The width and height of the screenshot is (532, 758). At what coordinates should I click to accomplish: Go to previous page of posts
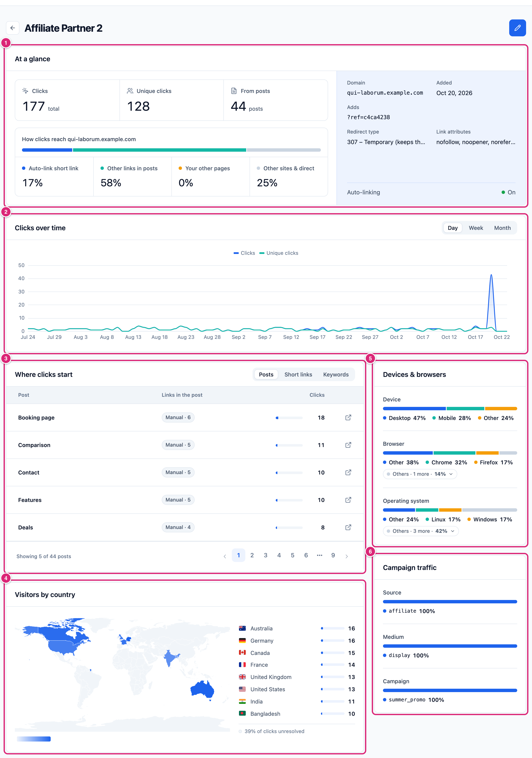coord(225,556)
